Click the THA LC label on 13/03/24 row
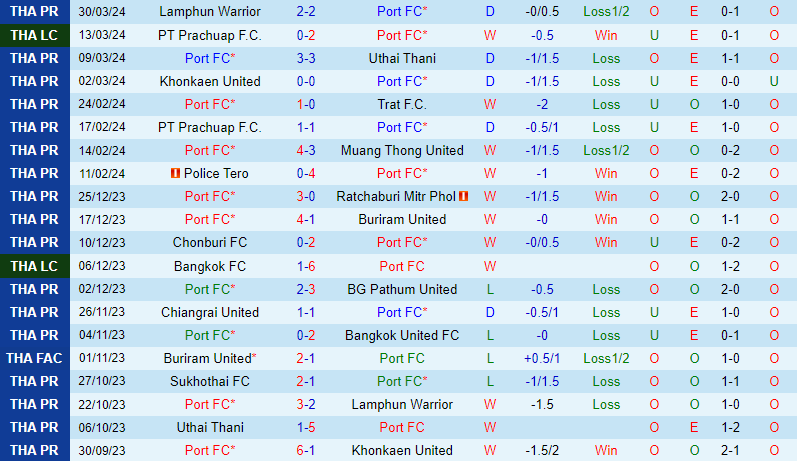This screenshot has width=797, height=461. (x=35, y=35)
